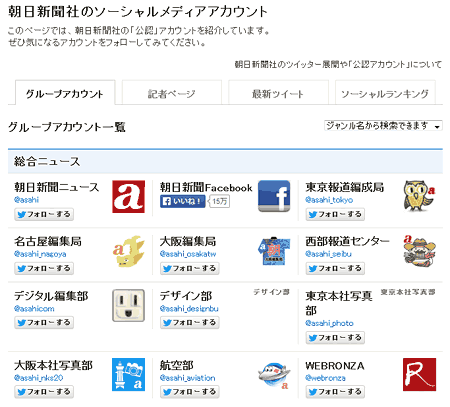Follow the @asahi_tokyo account

click(x=335, y=214)
